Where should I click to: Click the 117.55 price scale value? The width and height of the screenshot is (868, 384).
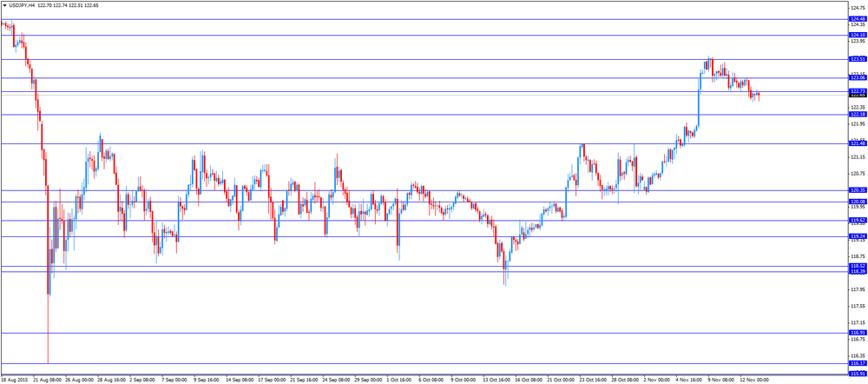point(858,306)
